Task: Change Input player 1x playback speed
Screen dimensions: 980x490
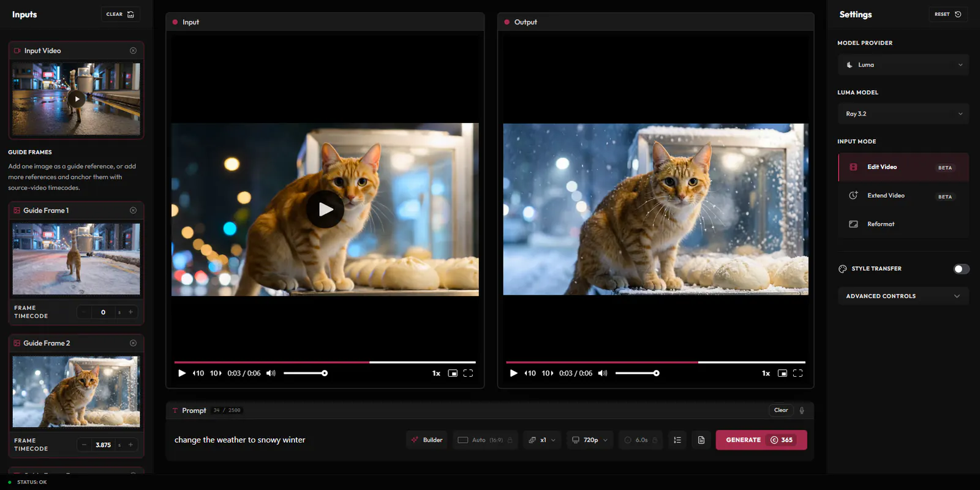Action: 436,373
